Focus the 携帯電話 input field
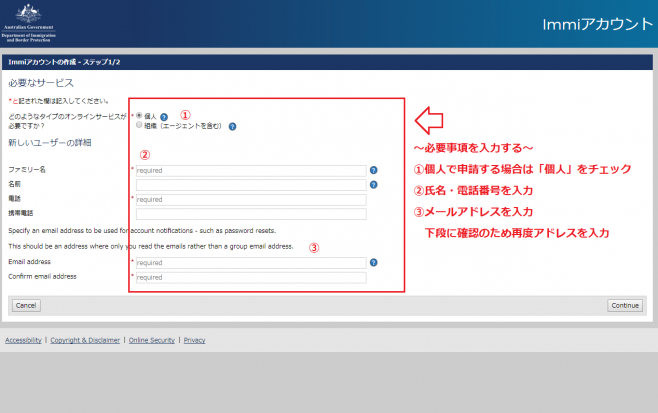Viewport: 658px width, 413px height. click(x=250, y=213)
